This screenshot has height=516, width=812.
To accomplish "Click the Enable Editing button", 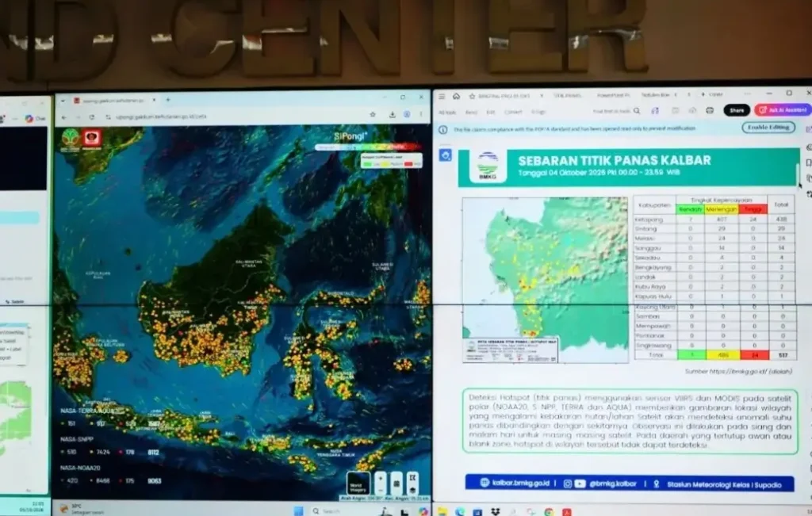I will [768, 128].
